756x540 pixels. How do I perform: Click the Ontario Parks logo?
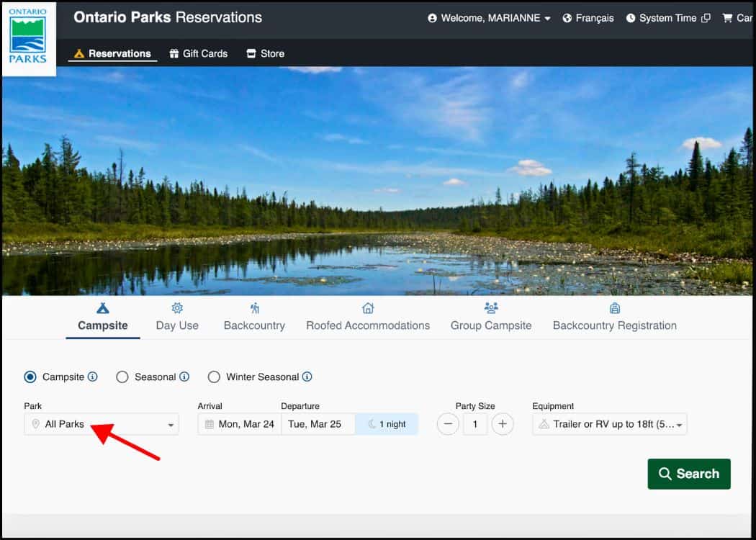(x=29, y=39)
